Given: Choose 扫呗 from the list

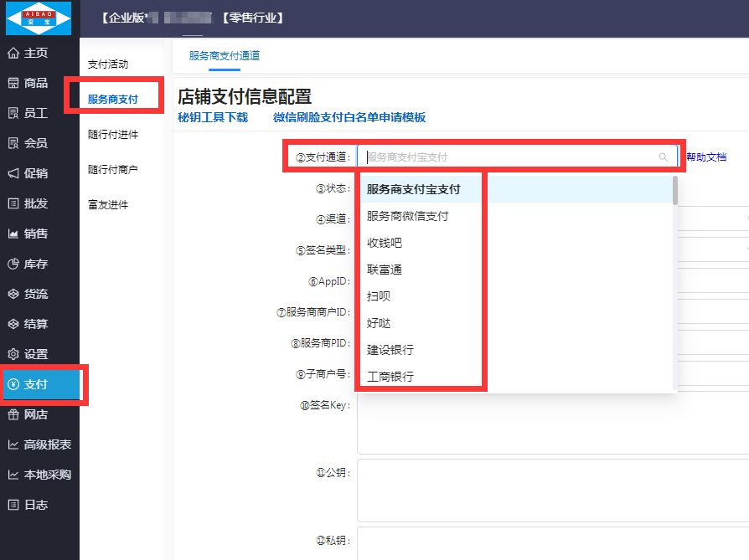Looking at the screenshot, I should pos(517,296).
